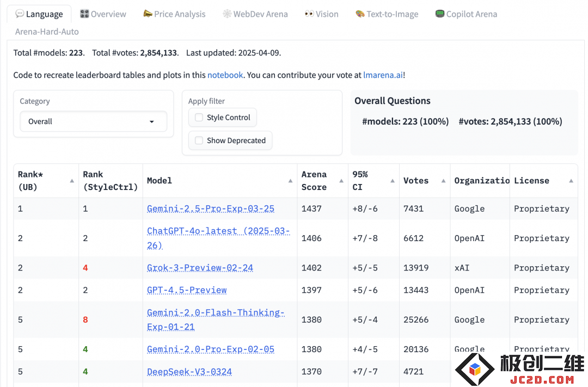588x387 pixels.
Task: Click the votes value 13443
Action: click(x=416, y=290)
